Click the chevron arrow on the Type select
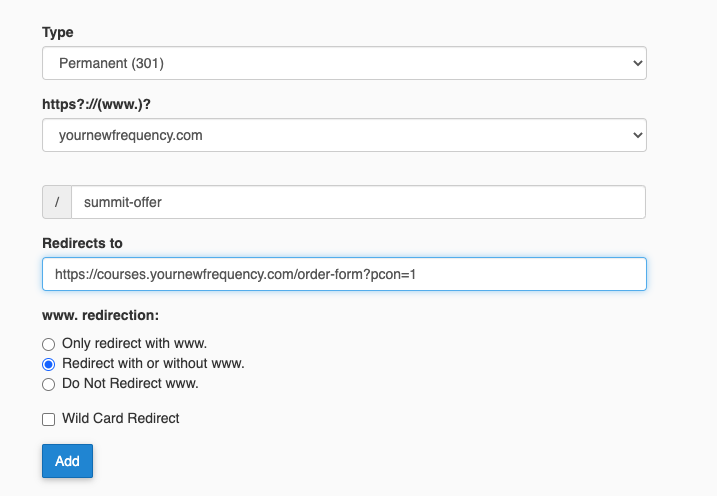Screen dimensions: 717x496 tap(638, 63)
